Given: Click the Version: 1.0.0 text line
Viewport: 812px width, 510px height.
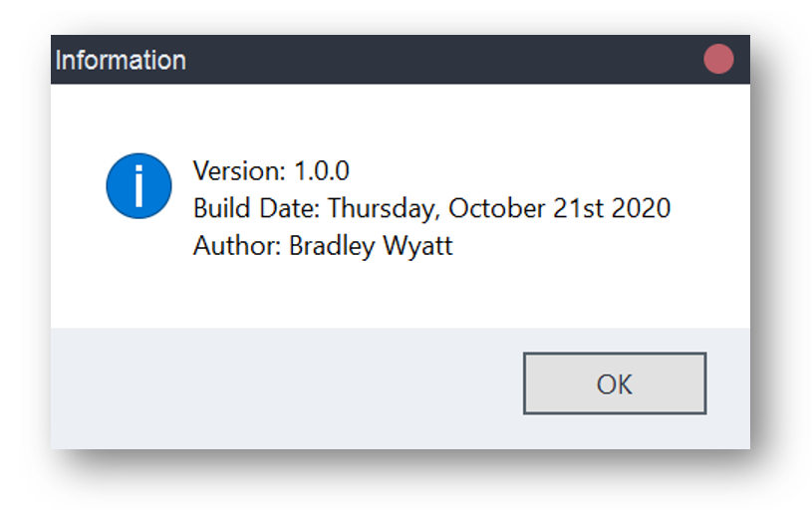Looking at the screenshot, I should (271, 171).
